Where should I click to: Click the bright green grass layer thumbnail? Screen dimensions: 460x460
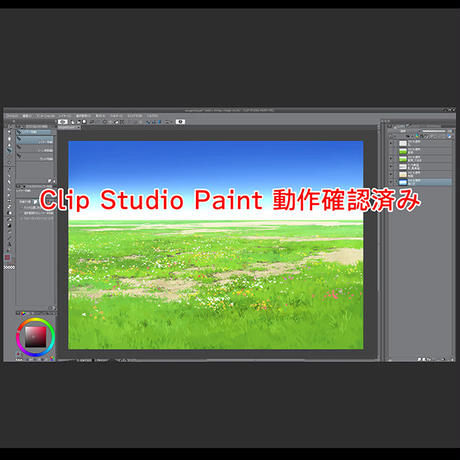pos(403,151)
